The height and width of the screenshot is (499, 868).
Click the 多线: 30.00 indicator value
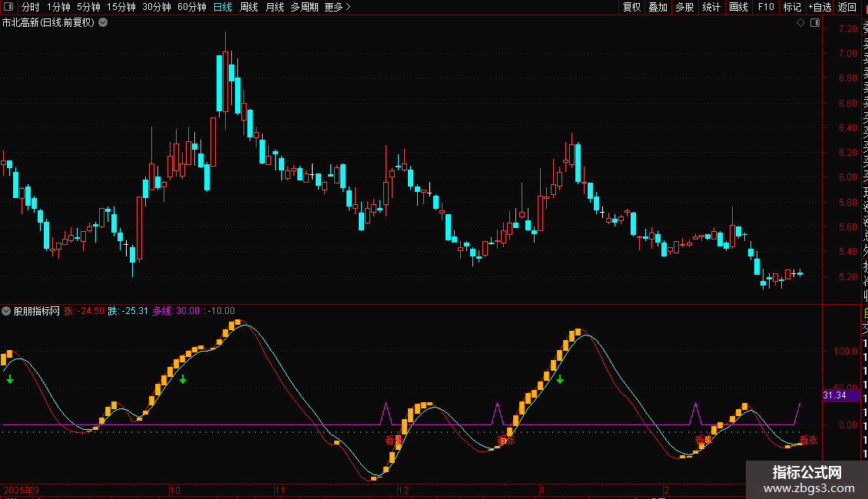pyautogui.click(x=176, y=311)
